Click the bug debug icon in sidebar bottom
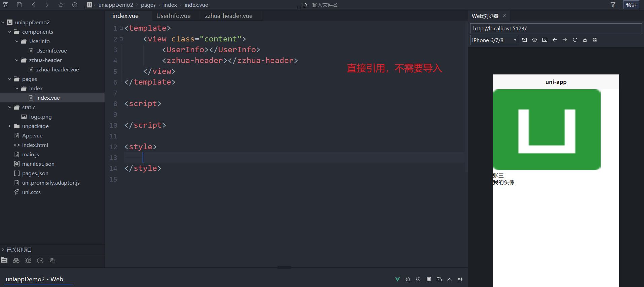This screenshot has width=644, height=287. pos(28,260)
